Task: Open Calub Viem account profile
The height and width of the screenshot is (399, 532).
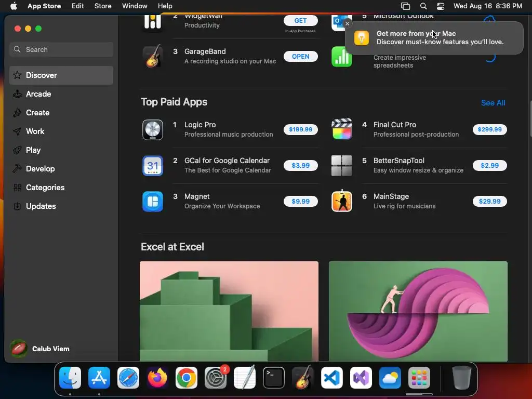Action: [40, 349]
